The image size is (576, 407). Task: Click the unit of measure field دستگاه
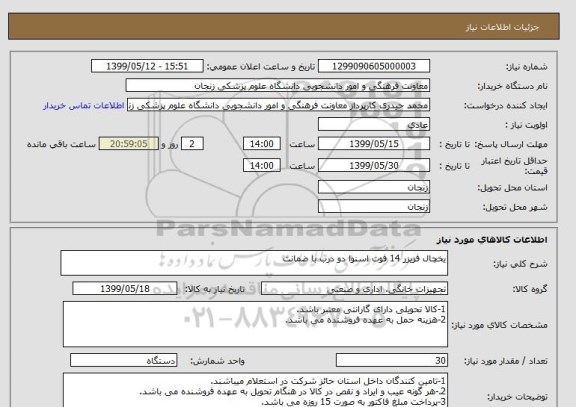pyautogui.click(x=123, y=360)
